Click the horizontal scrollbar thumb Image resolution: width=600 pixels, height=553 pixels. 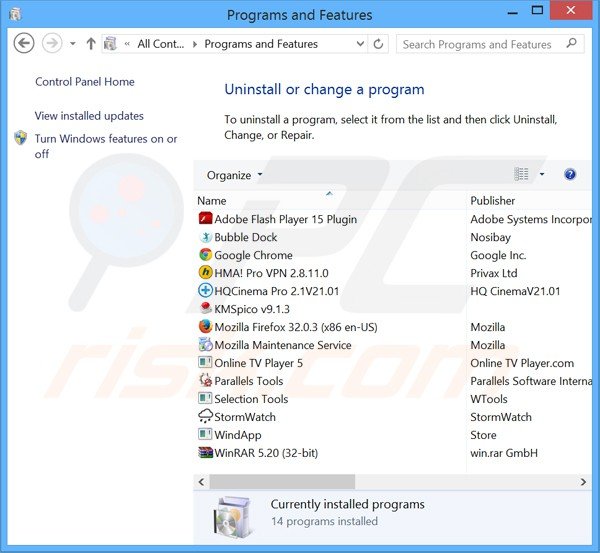tap(282, 481)
